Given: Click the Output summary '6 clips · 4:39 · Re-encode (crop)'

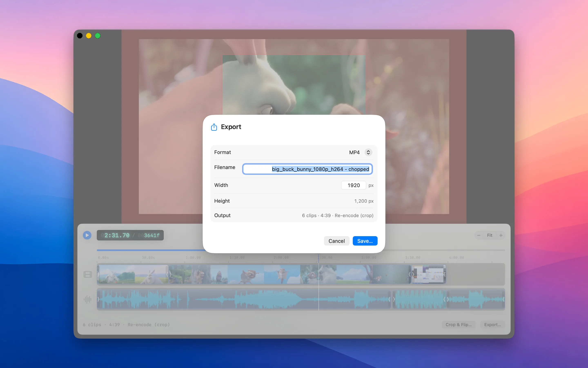Looking at the screenshot, I should (337, 215).
